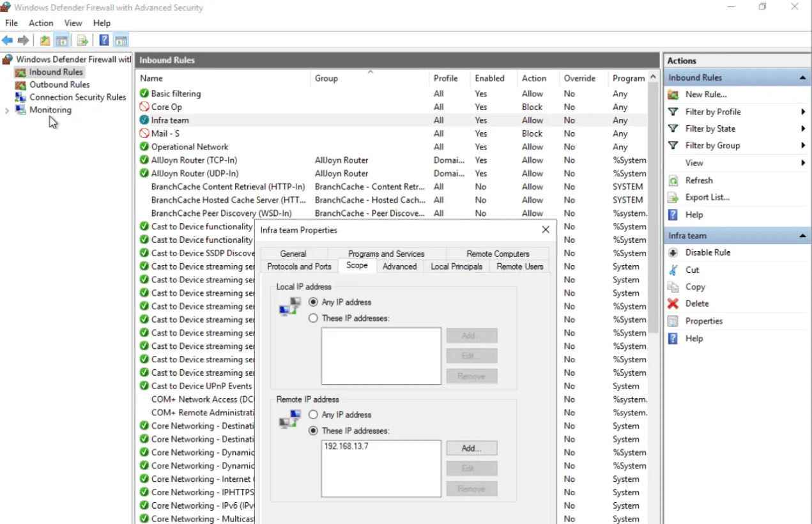Sort rules by Name column header

pyautogui.click(x=224, y=78)
